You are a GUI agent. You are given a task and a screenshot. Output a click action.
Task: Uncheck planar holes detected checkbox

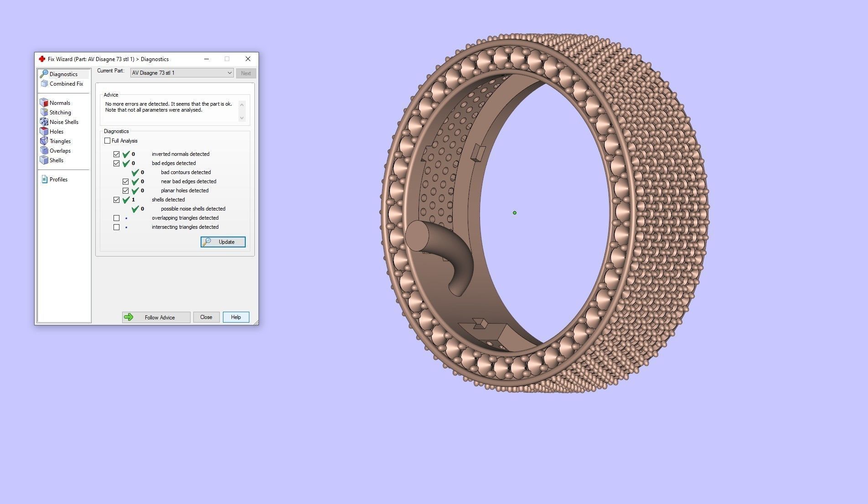click(x=126, y=191)
